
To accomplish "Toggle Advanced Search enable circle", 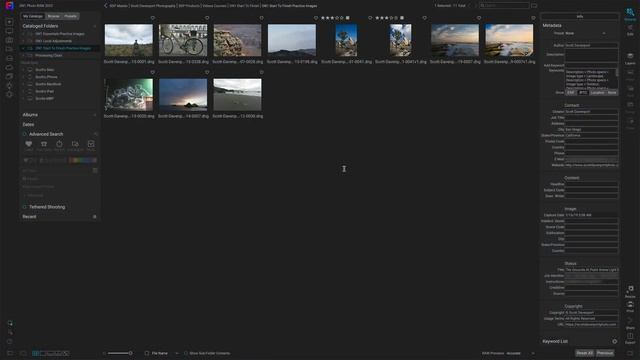I will pos(24,134).
